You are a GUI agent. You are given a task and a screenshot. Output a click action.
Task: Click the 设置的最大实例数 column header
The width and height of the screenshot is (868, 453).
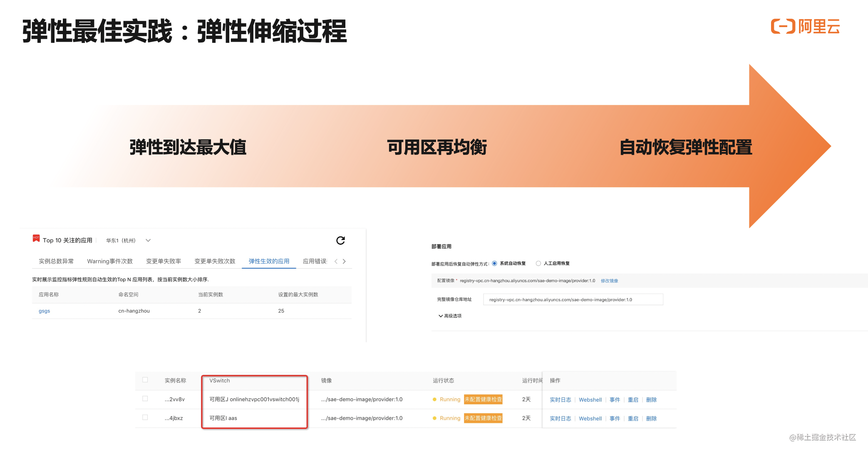point(298,294)
